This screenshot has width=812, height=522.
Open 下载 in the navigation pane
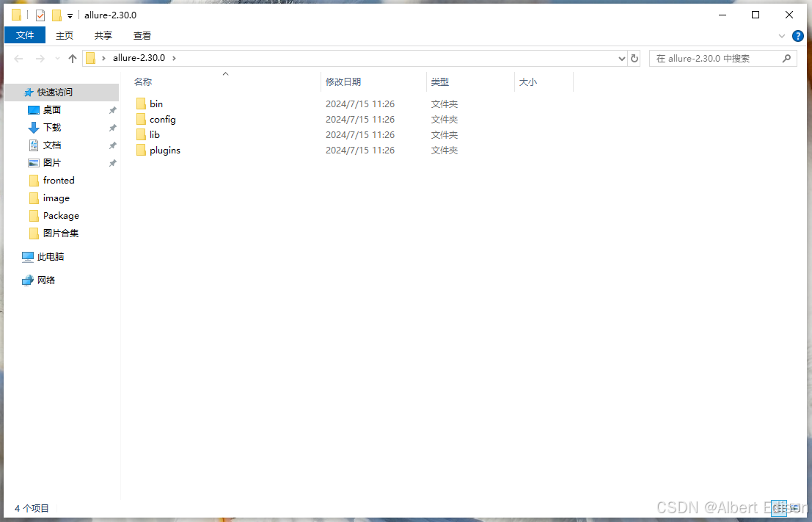coord(52,128)
